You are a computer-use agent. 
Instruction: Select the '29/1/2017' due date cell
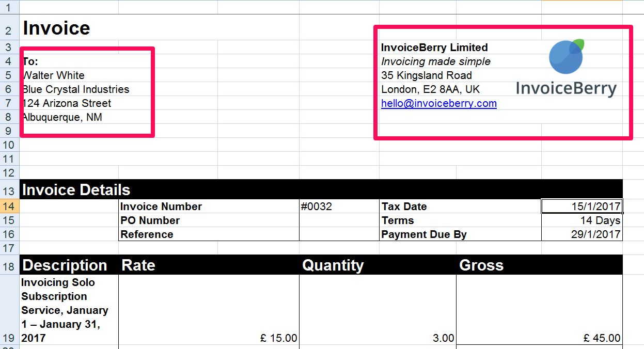coord(582,234)
